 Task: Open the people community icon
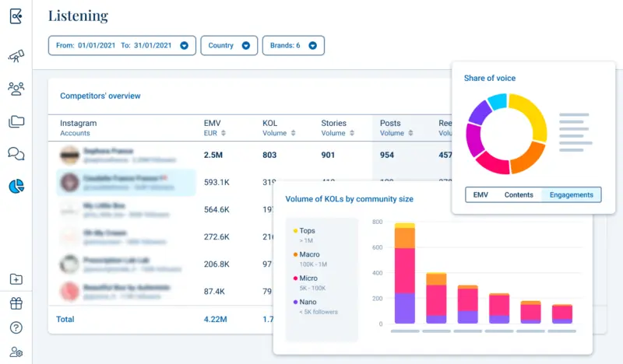coord(16,89)
